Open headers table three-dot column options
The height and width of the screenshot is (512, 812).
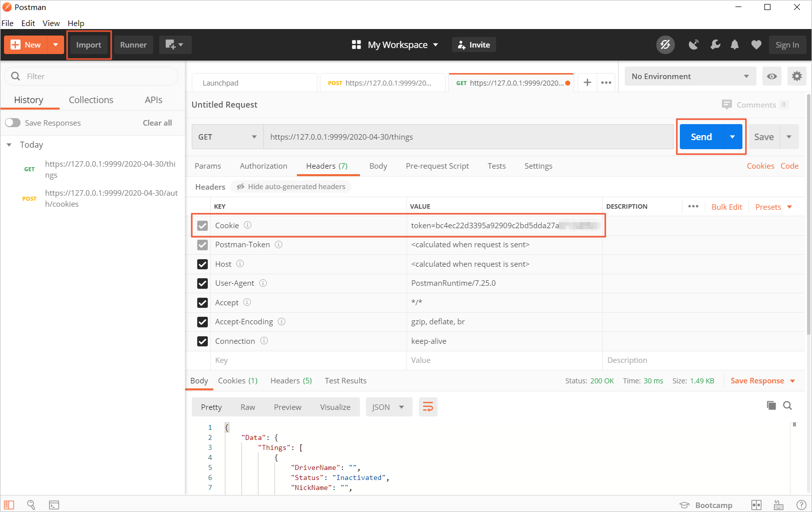pyautogui.click(x=693, y=206)
